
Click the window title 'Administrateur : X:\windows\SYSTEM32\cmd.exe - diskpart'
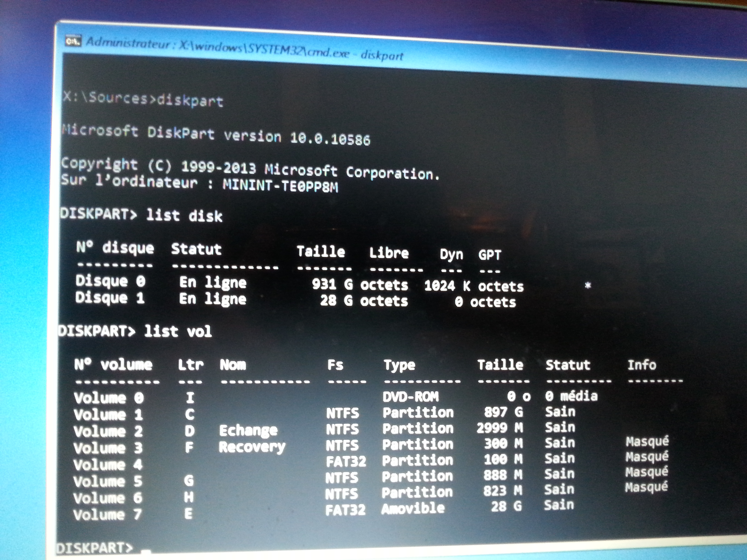pyautogui.click(x=245, y=49)
